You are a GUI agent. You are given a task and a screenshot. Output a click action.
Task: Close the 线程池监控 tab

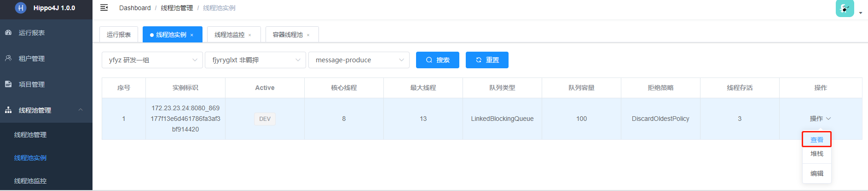tap(250, 35)
